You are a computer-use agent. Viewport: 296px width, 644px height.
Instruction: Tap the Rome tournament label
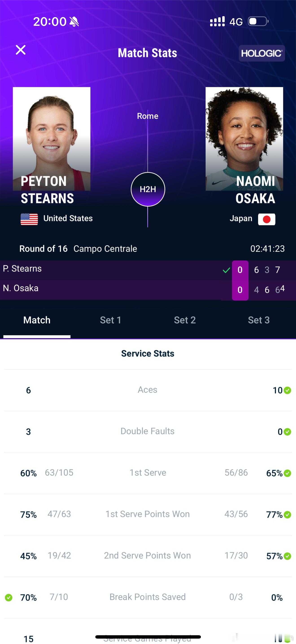(148, 116)
